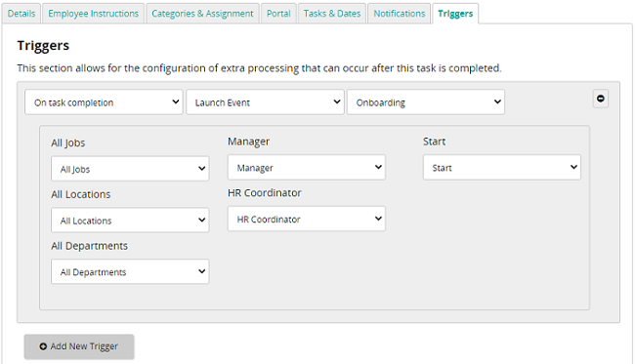This screenshot has height=364, width=635.
Task: Expand the All Departments dropdown
Action: [x=130, y=271]
